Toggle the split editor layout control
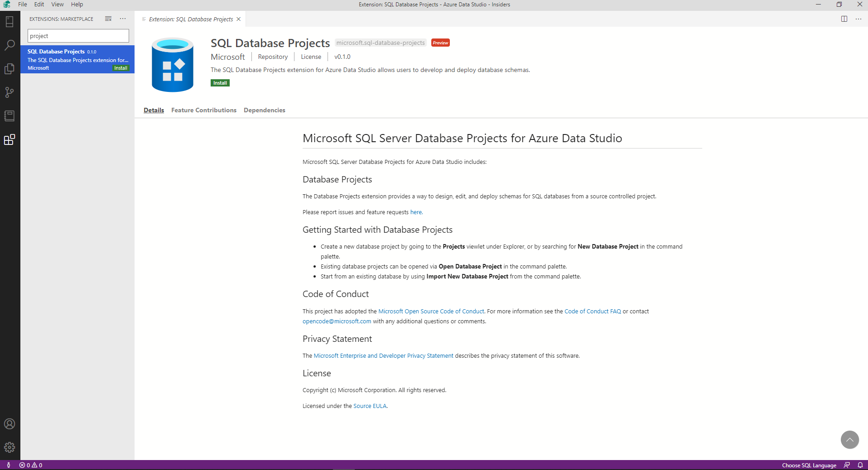This screenshot has height=470, width=868. click(x=844, y=19)
